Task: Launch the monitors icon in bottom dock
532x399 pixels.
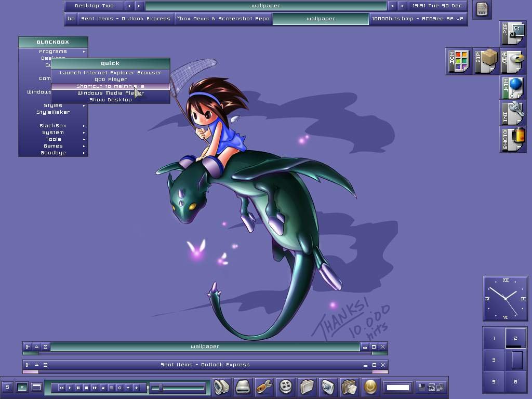Action: point(222,387)
